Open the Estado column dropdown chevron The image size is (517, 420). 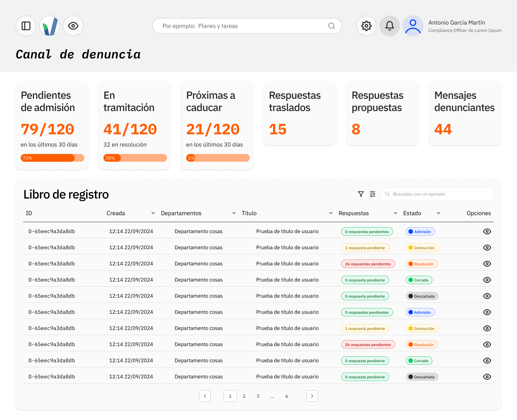pyautogui.click(x=438, y=213)
